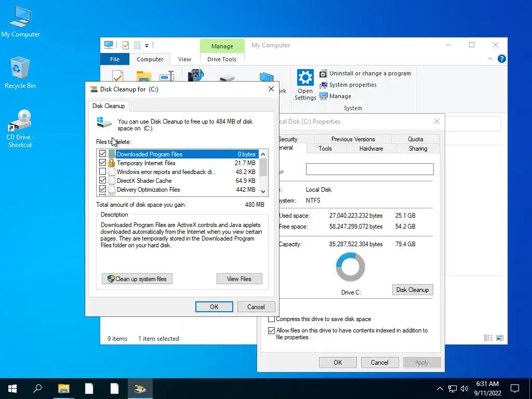Uncheck the Temporary Internet Files checkbox

point(102,163)
